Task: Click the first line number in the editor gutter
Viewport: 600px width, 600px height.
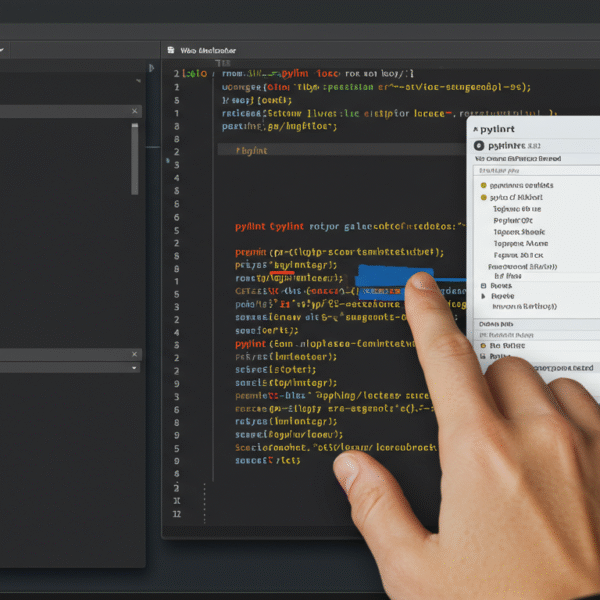Action: [x=177, y=73]
